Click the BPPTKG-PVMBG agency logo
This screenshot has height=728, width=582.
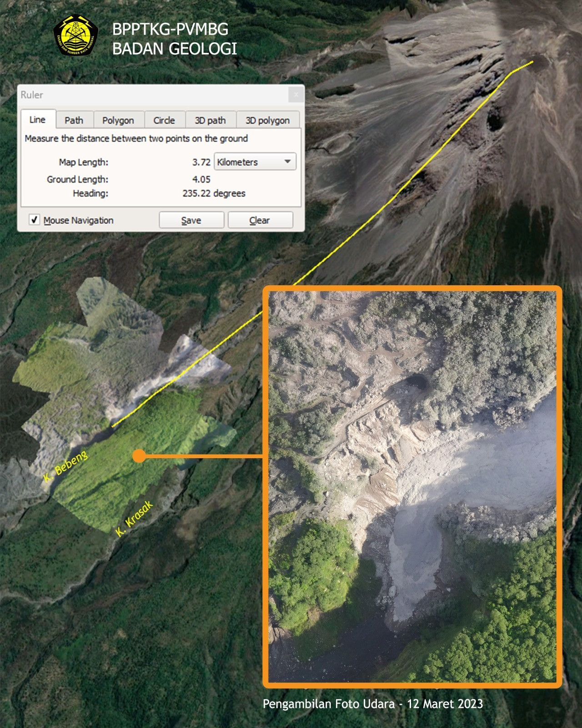click(75, 36)
